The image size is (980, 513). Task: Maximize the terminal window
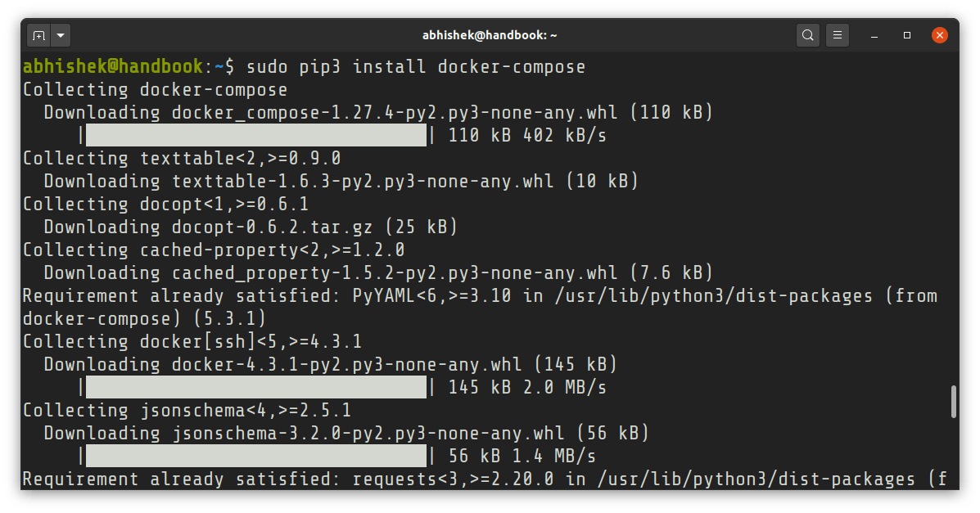coord(906,35)
